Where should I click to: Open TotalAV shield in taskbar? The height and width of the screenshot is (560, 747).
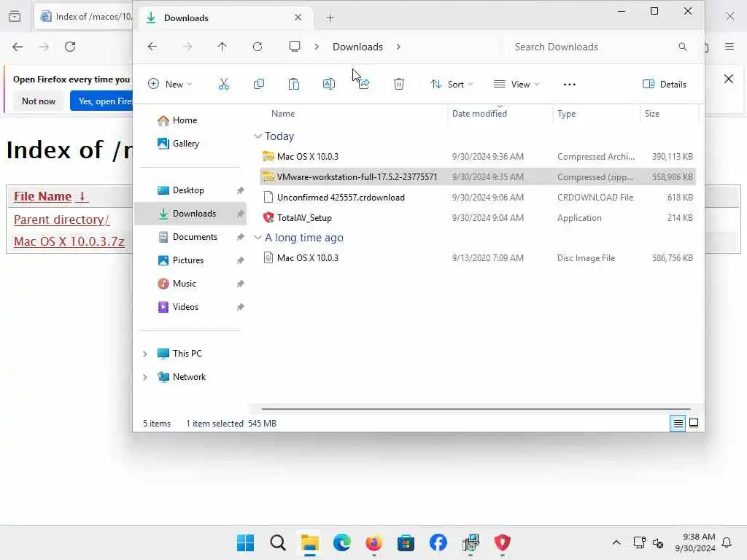coord(502,542)
